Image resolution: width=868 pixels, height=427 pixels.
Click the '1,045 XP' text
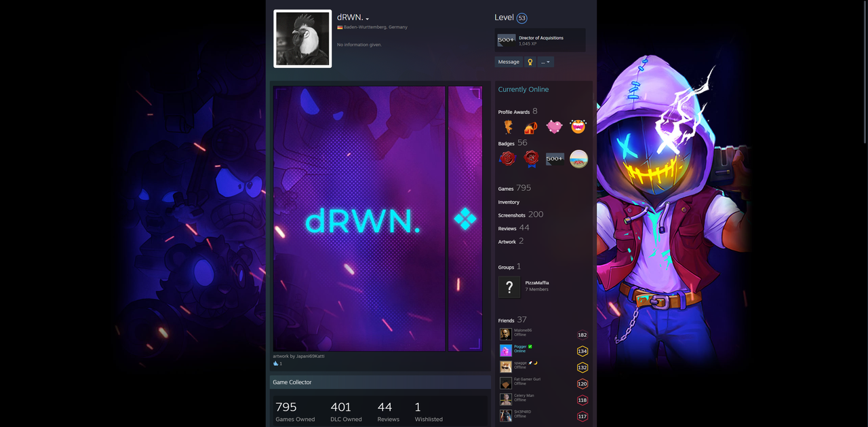coord(528,43)
